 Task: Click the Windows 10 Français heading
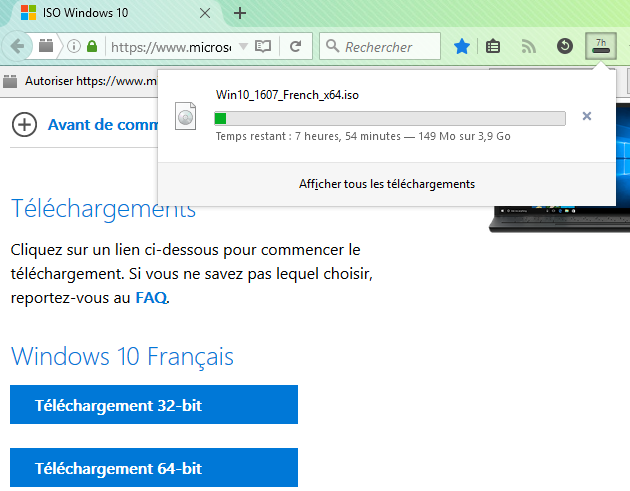(x=122, y=356)
